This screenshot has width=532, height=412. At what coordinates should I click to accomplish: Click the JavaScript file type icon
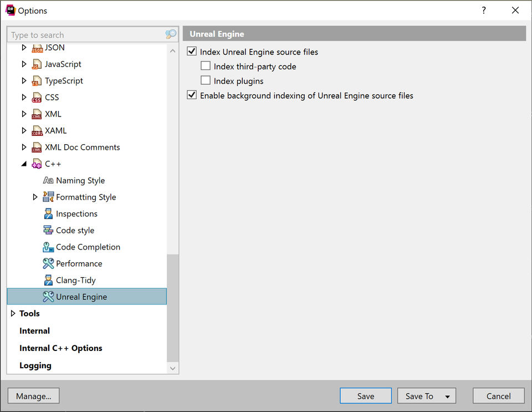point(37,64)
